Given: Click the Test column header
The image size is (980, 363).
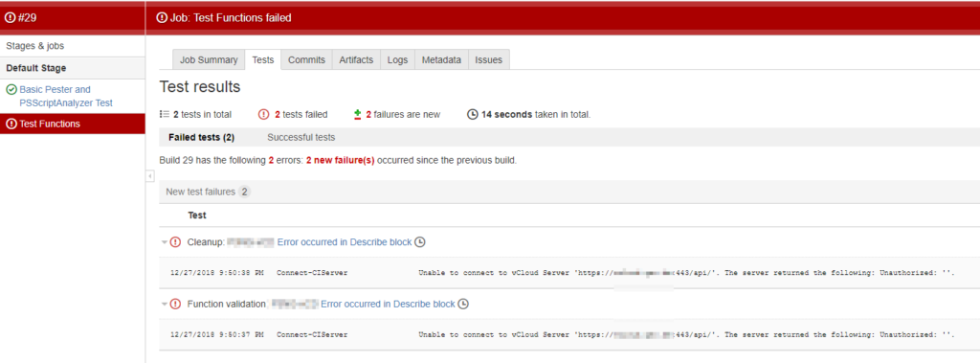Looking at the screenshot, I should point(197,216).
